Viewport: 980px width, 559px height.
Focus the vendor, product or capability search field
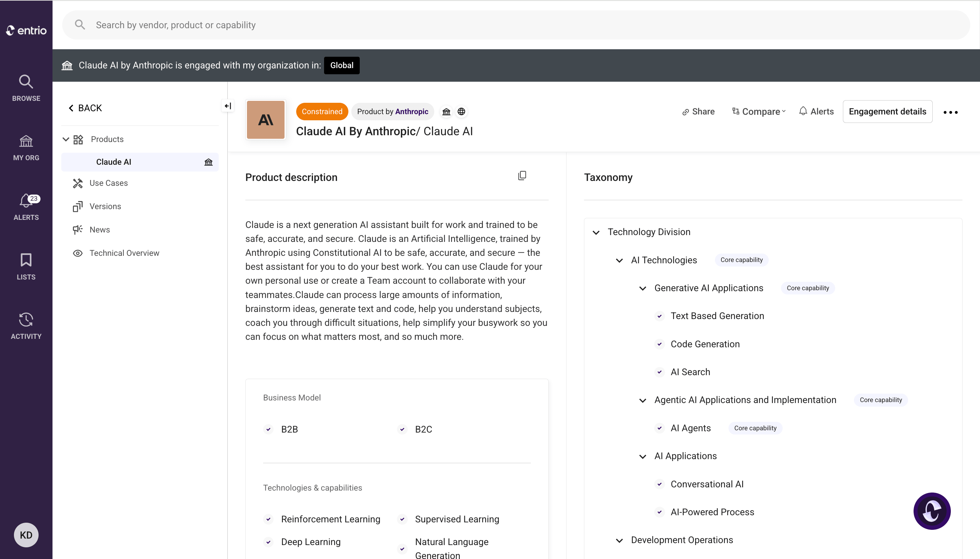pyautogui.click(x=516, y=25)
